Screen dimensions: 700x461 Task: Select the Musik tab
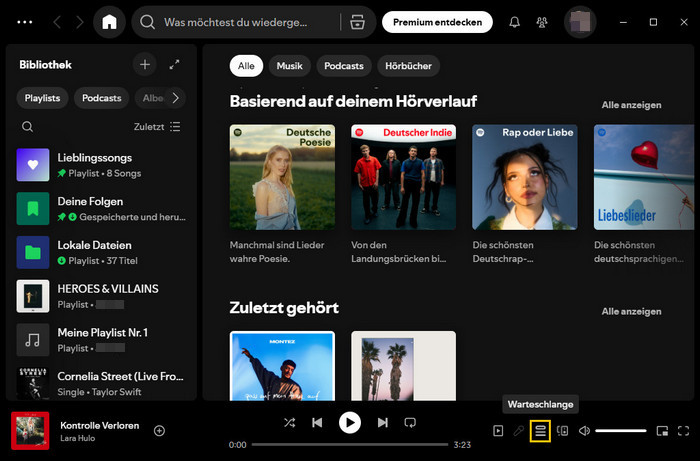289,66
